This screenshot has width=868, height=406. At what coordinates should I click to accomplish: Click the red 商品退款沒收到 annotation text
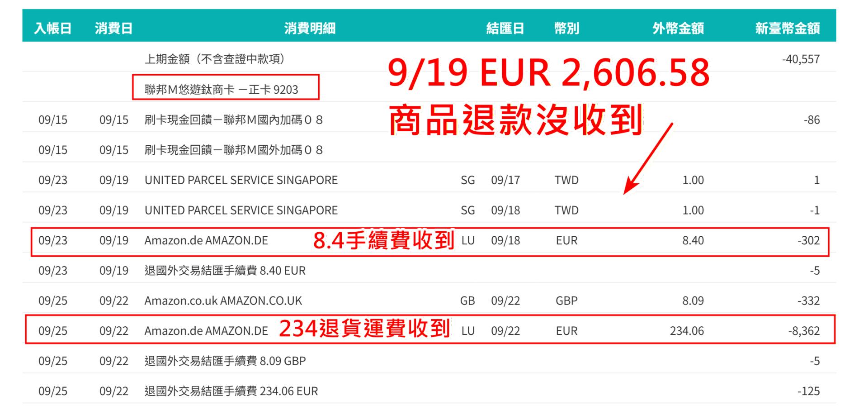tap(515, 120)
